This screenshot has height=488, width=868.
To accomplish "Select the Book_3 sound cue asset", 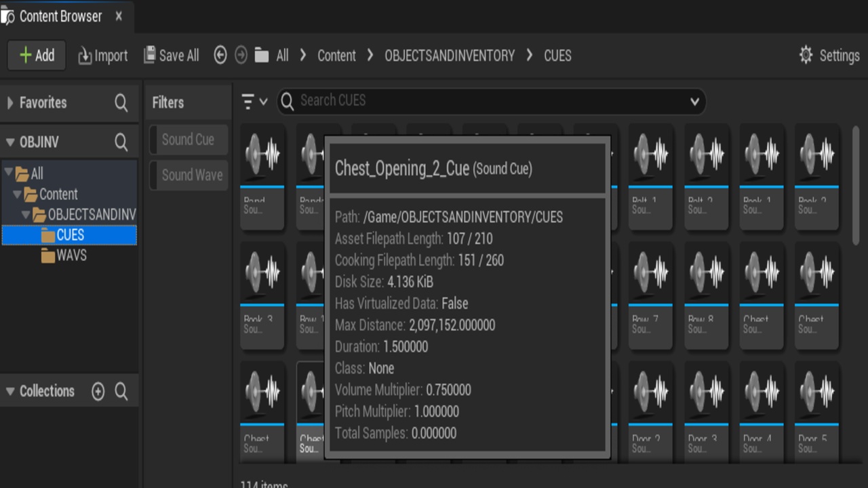I will (262, 296).
